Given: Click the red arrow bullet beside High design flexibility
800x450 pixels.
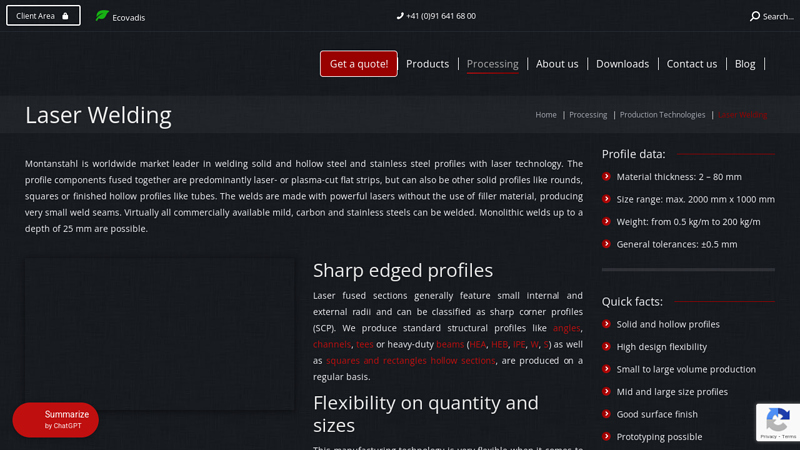Looking at the screenshot, I should coord(607,347).
